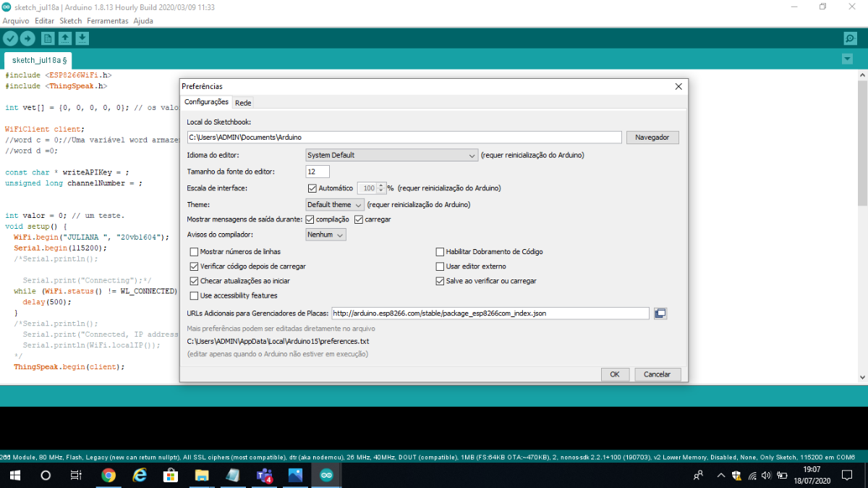Click the Navegador button

coord(652,137)
